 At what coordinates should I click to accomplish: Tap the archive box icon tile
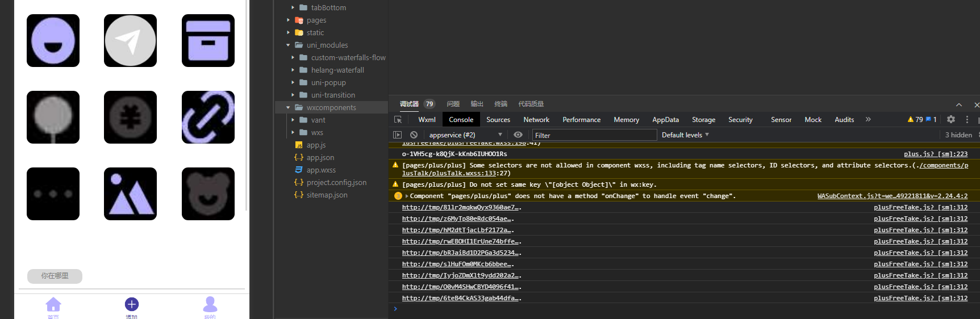tap(208, 40)
